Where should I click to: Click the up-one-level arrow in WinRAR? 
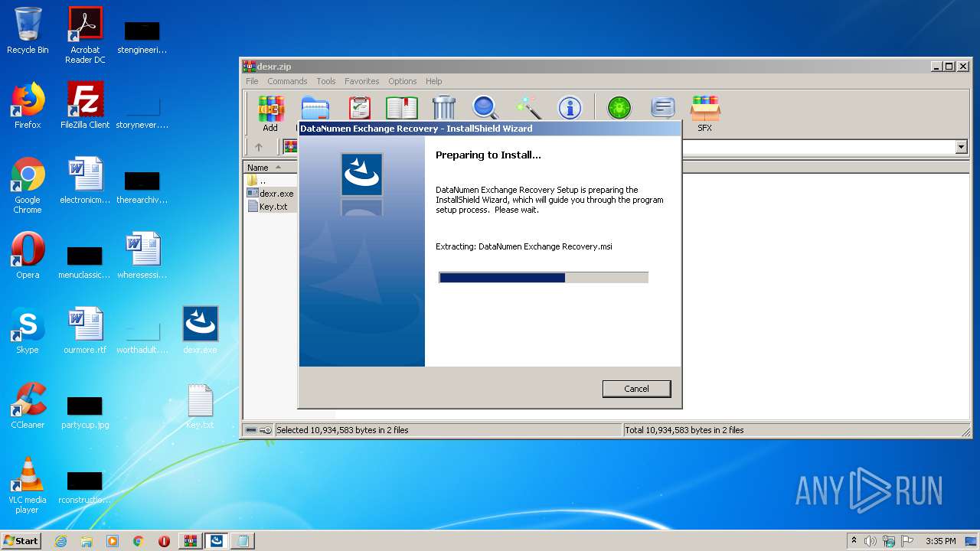(x=259, y=147)
